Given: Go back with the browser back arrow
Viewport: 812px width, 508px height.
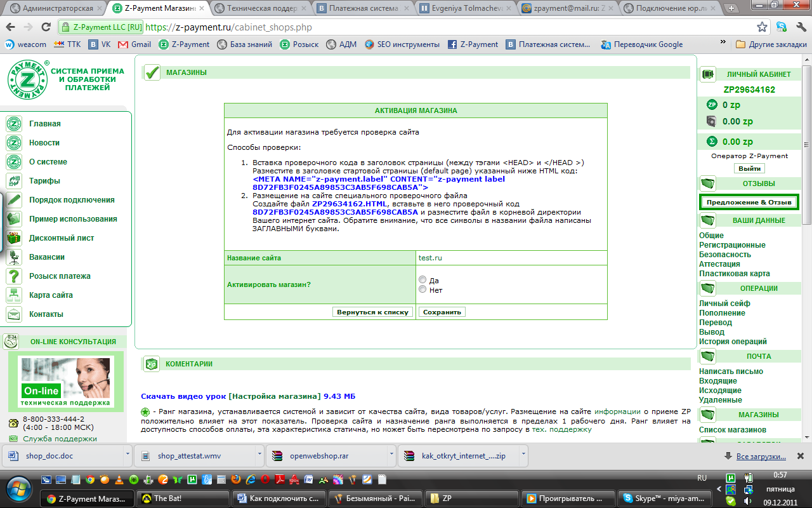Looking at the screenshot, I should (11, 27).
